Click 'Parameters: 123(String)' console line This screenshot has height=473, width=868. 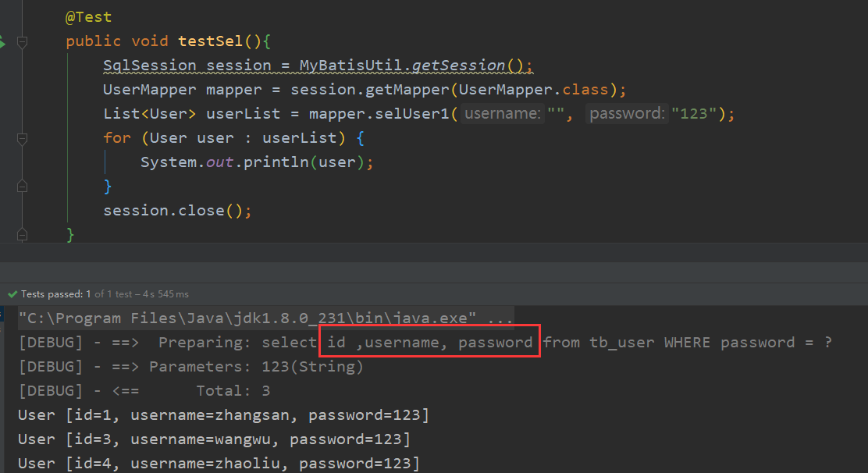click(256, 367)
